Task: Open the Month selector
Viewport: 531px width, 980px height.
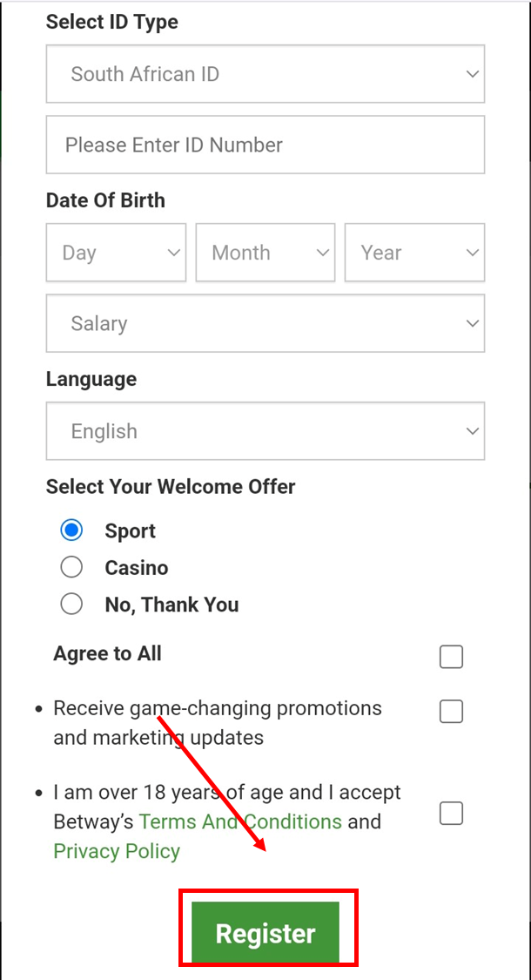Action: click(x=265, y=253)
